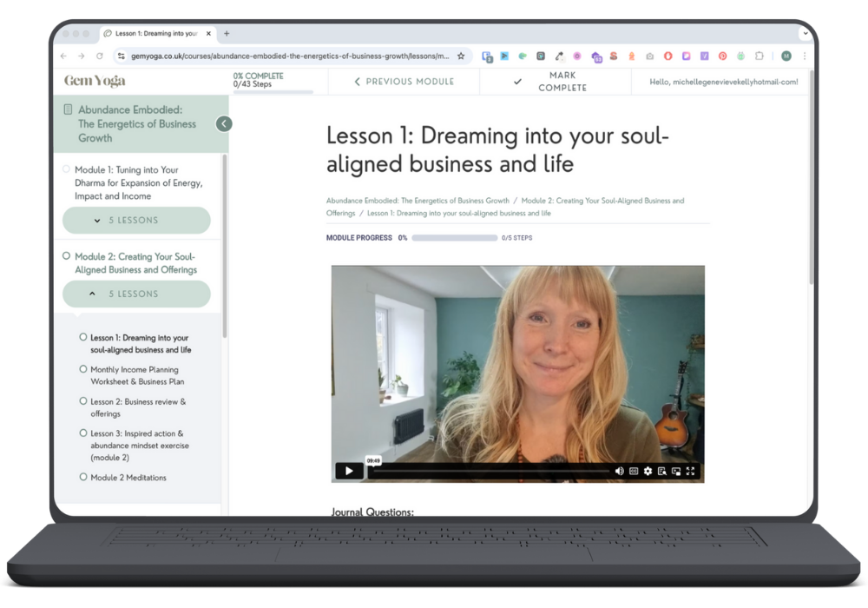Enable picture-in-picture mode
Image resolution: width=868 pixels, height=608 pixels.
tap(676, 471)
